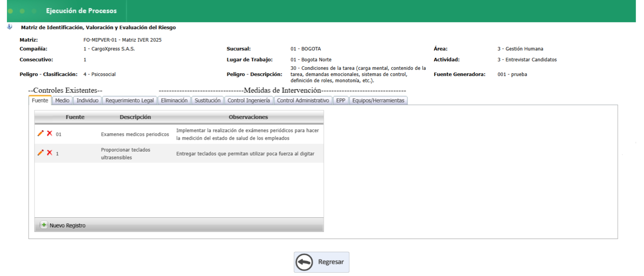This screenshot has height=276, width=644.
Task: Click the Sucursal value 01 - BOGOTA
Action: [306, 49]
